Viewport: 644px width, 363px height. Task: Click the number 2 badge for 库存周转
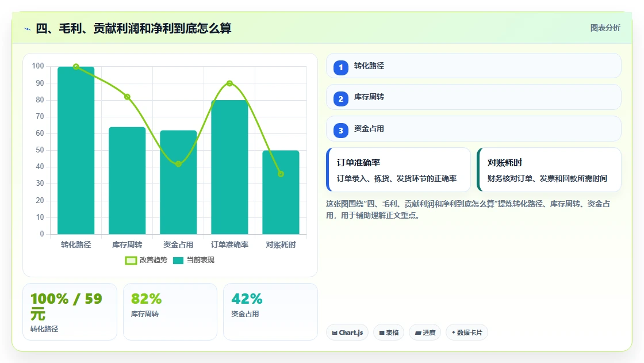pyautogui.click(x=340, y=99)
